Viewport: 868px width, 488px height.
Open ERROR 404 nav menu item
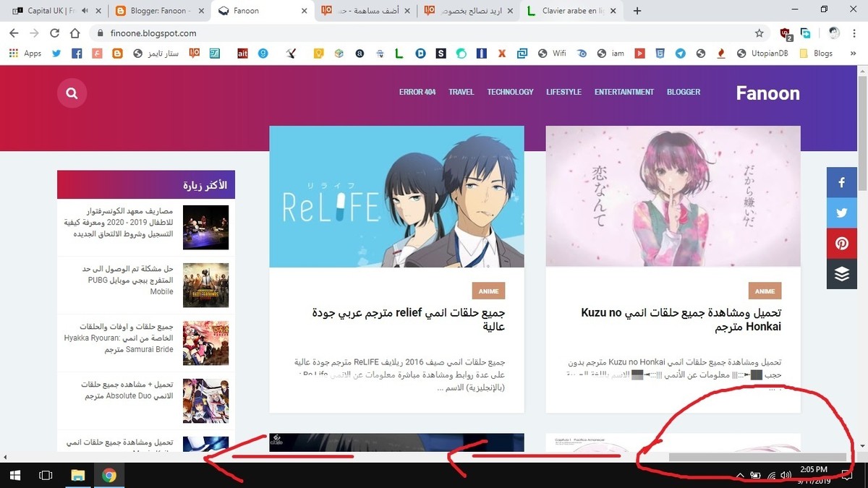pyautogui.click(x=417, y=92)
